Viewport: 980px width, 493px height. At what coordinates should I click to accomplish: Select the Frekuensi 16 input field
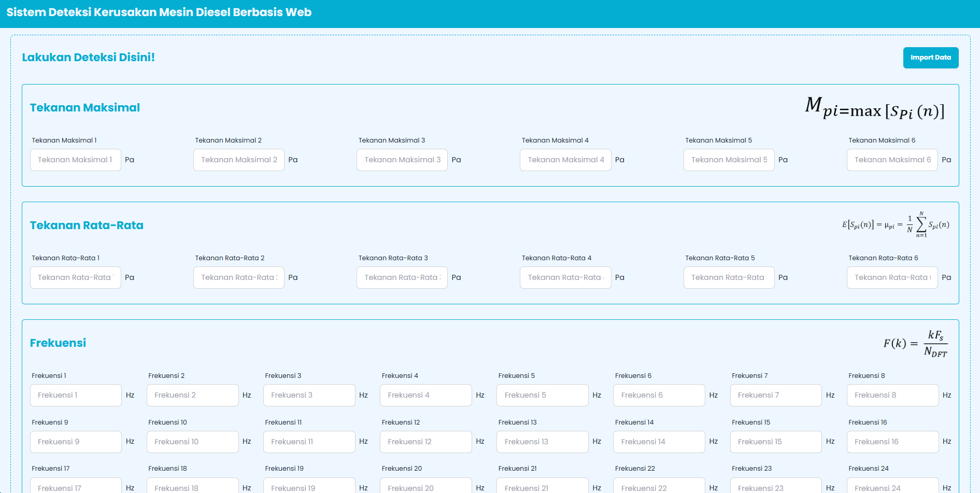(892, 442)
